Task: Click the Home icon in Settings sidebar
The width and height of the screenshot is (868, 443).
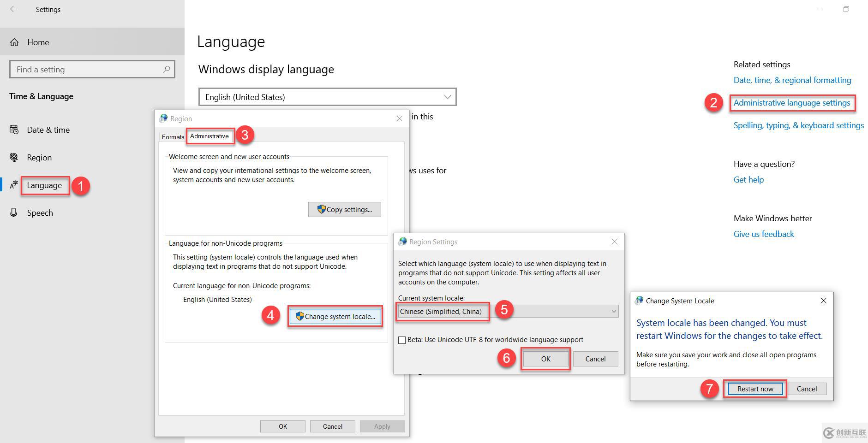Action: pos(14,42)
